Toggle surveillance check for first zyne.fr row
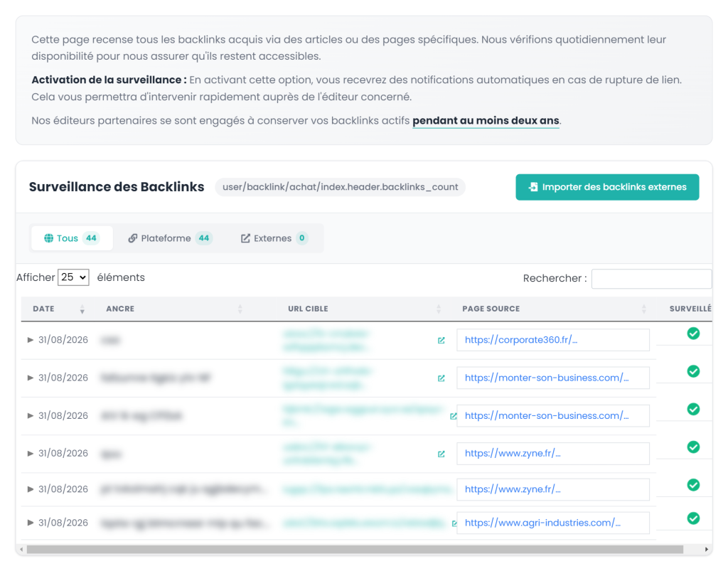The height and width of the screenshot is (586, 728). point(693,447)
